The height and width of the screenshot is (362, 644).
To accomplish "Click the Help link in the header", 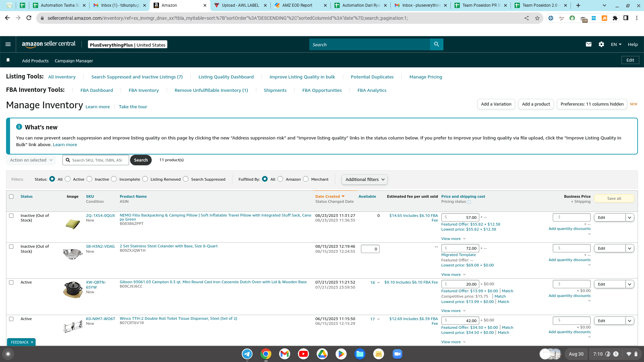I will point(633,44).
